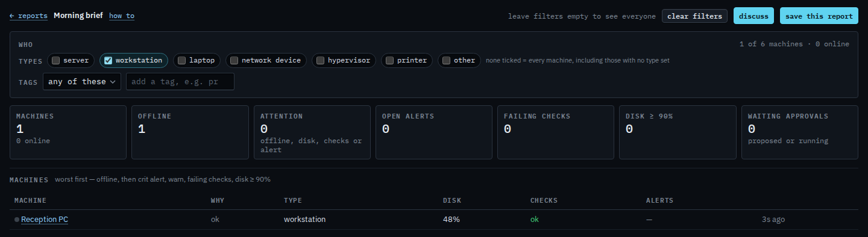Untick the workstation type checkbox
Screen dimensions: 868x237
108,60
